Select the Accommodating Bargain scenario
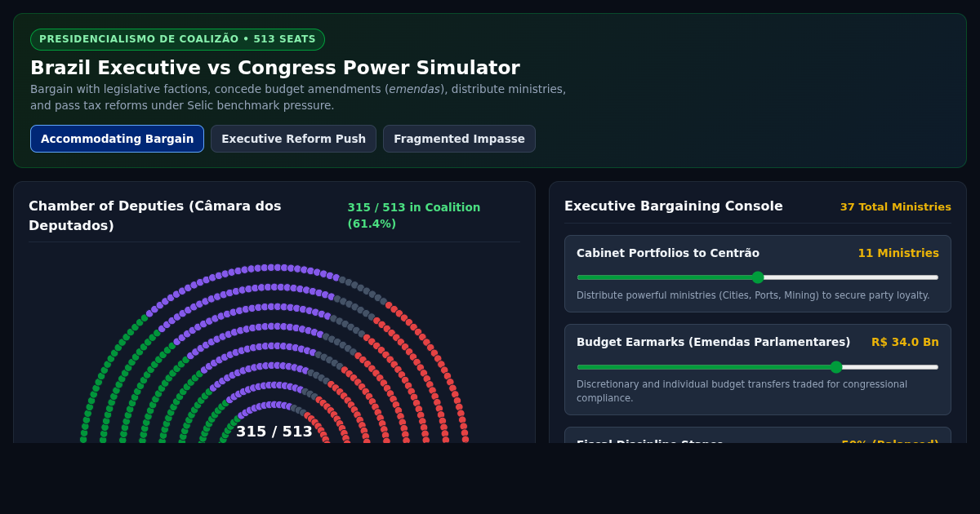This screenshot has height=514, width=980. [117, 139]
